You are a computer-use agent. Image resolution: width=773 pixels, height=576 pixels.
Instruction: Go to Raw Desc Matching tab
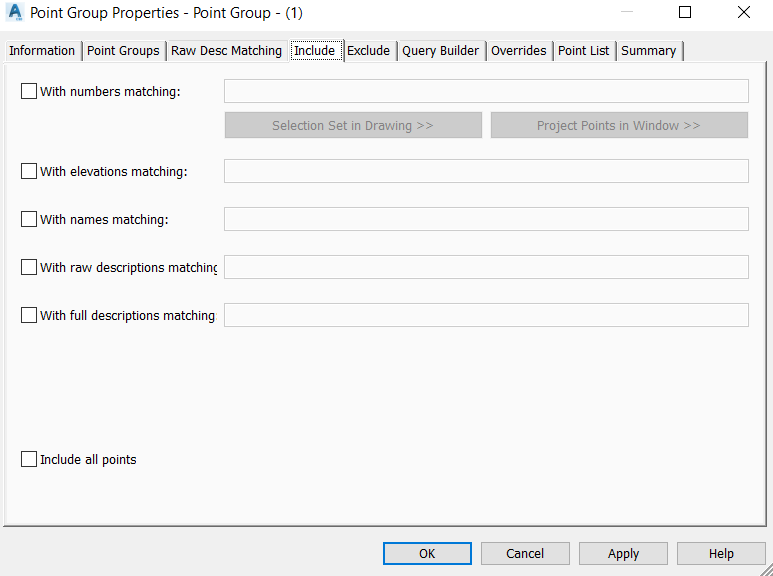pos(226,51)
